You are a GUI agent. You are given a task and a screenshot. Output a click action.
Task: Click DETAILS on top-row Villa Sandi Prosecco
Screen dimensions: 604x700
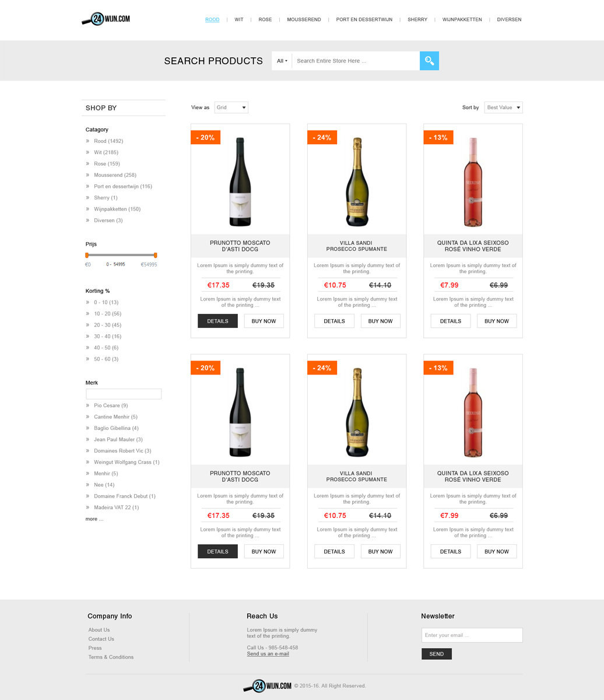pyautogui.click(x=334, y=321)
